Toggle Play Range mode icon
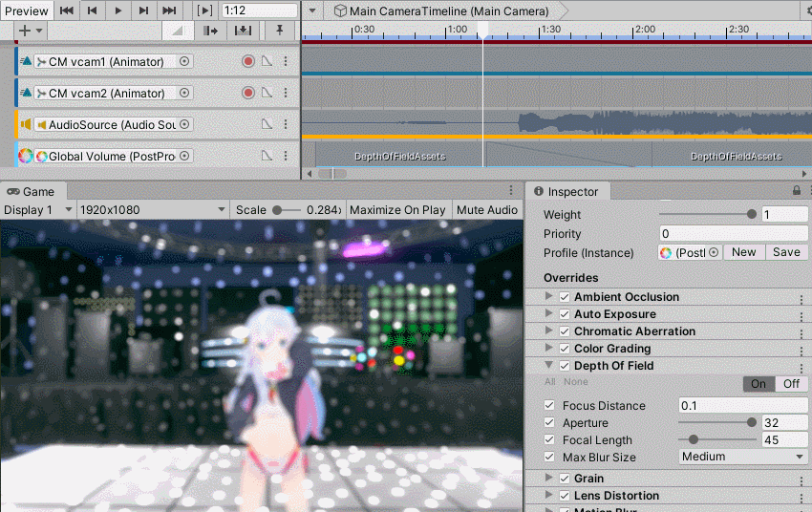The height and width of the screenshot is (512, 812). click(x=205, y=11)
